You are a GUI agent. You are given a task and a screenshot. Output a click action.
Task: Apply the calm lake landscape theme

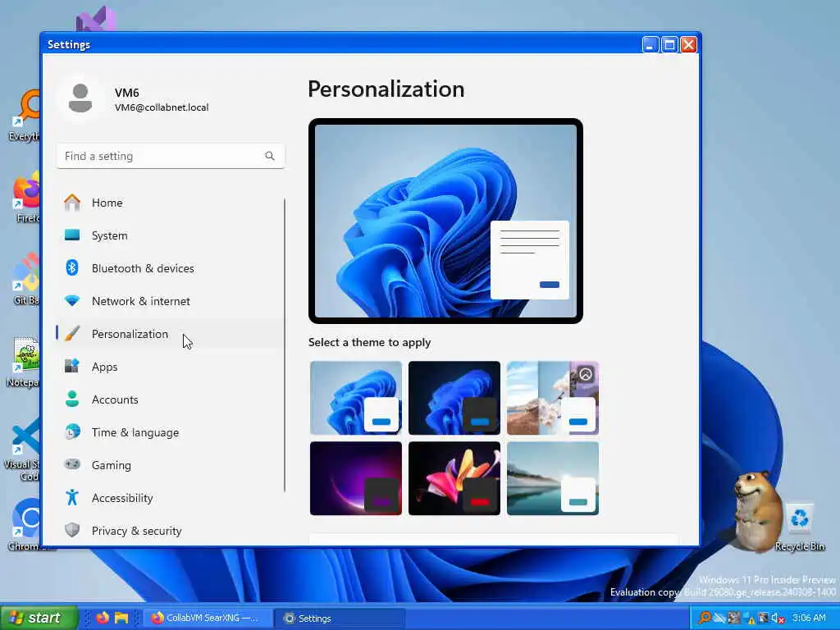pos(553,478)
